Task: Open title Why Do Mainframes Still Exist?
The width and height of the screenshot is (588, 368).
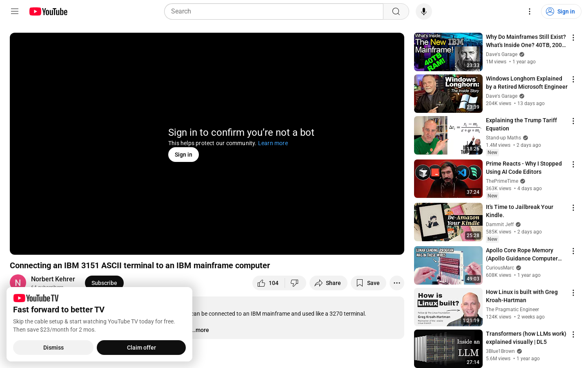Action: pos(526,41)
